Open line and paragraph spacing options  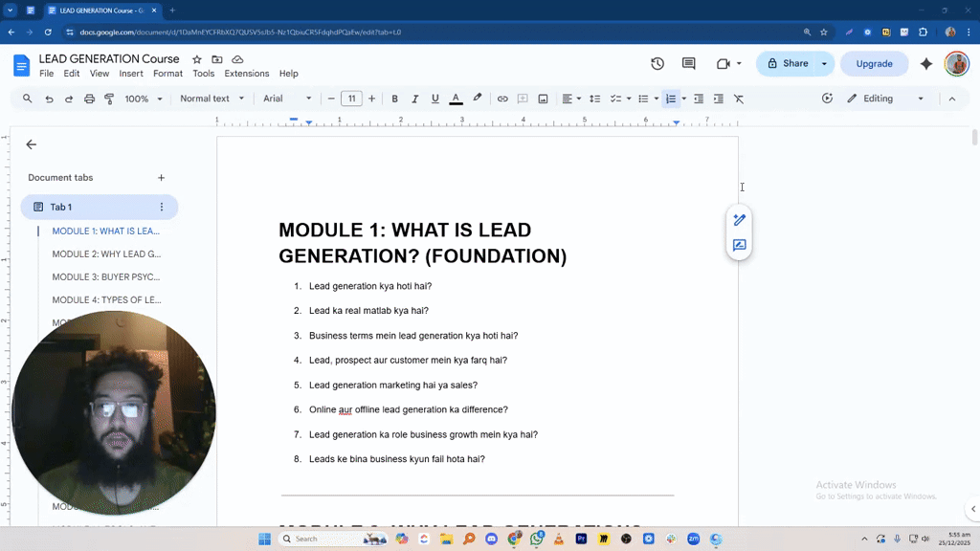pyautogui.click(x=595, y=99)
